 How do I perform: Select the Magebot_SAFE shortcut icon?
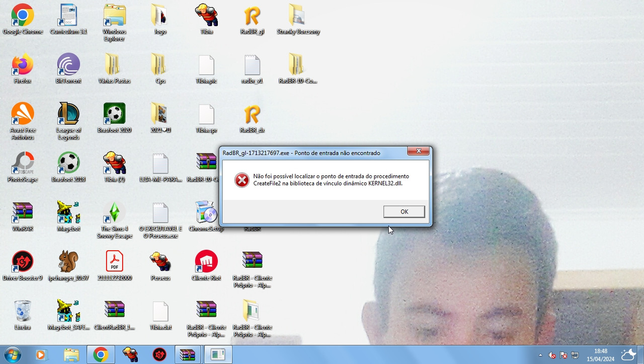tap(68, 315)
